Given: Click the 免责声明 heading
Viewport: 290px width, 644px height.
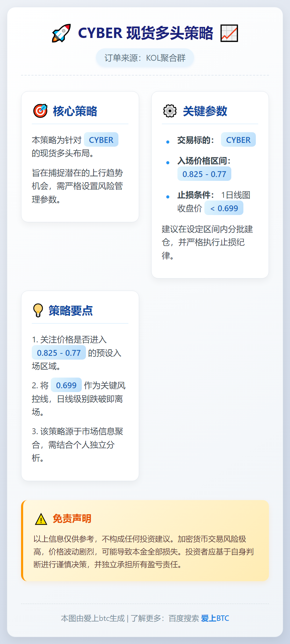Looking at the screenshot, I should click(72, 519).
